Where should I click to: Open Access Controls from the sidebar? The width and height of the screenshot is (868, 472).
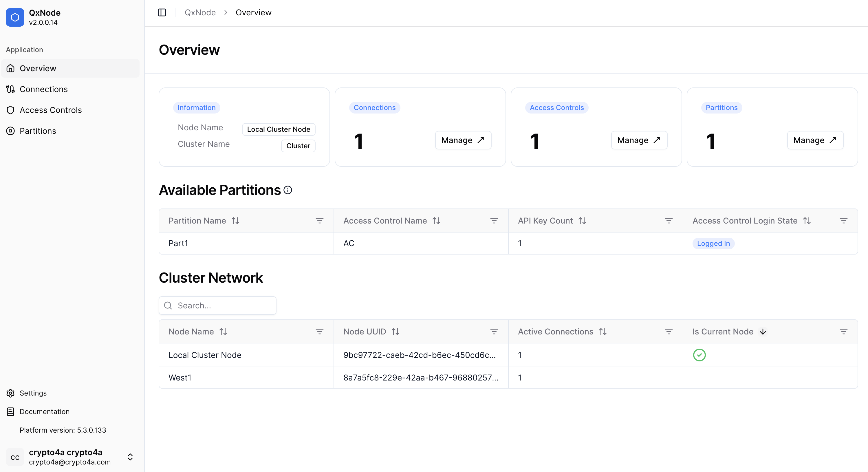click(50, 110)
